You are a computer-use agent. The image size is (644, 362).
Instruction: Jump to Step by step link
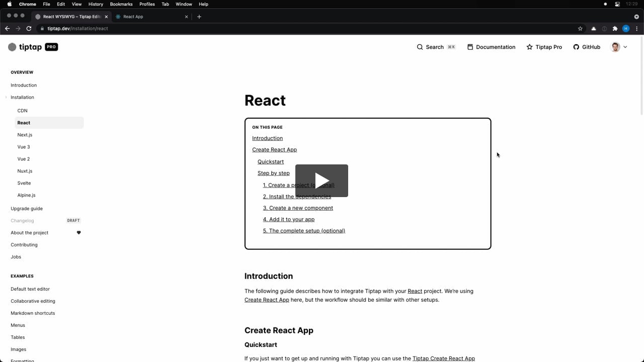coord(274,173)
